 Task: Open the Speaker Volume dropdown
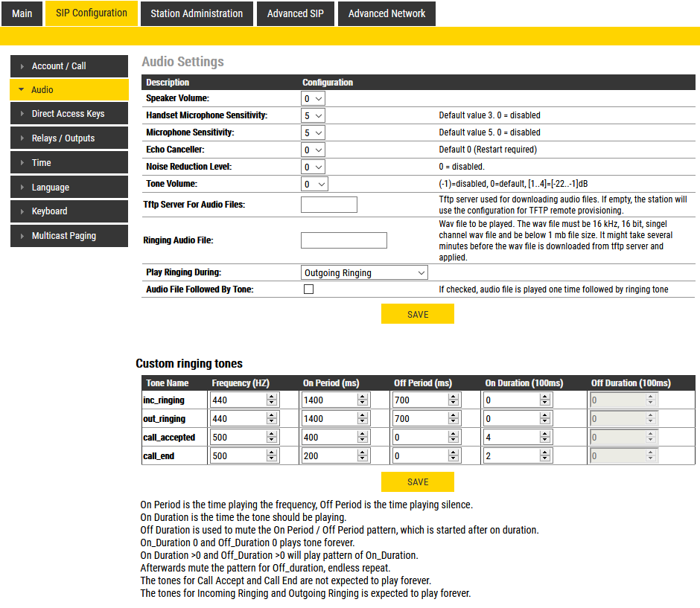[x=313, y=98]
